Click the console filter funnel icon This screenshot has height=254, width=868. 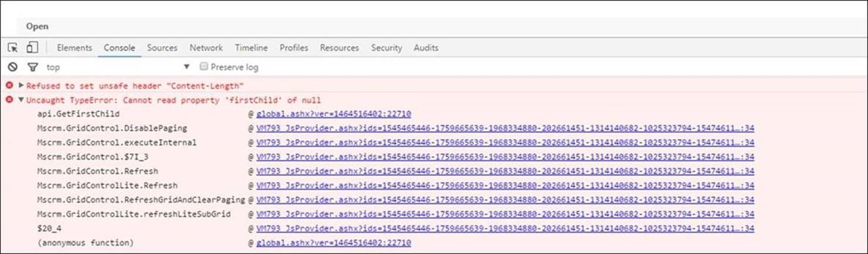pyautogui.click(x=33, y=67)
